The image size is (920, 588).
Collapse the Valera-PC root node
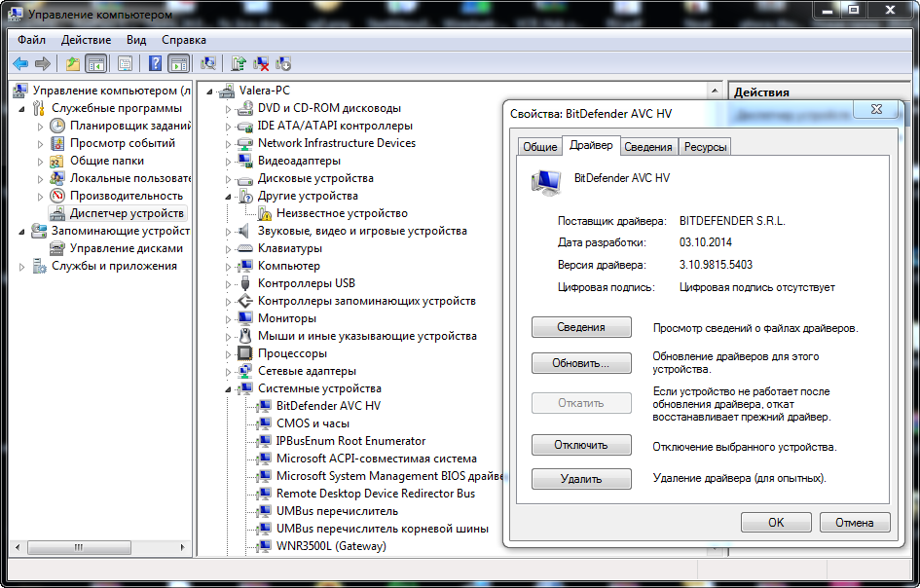[209, 92]
